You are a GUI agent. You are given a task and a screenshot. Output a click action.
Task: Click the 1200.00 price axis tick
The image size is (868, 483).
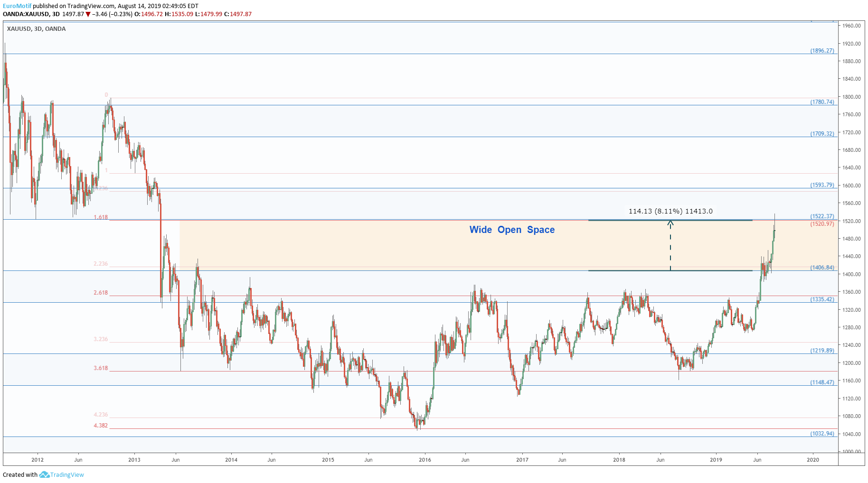coord(851,363)
